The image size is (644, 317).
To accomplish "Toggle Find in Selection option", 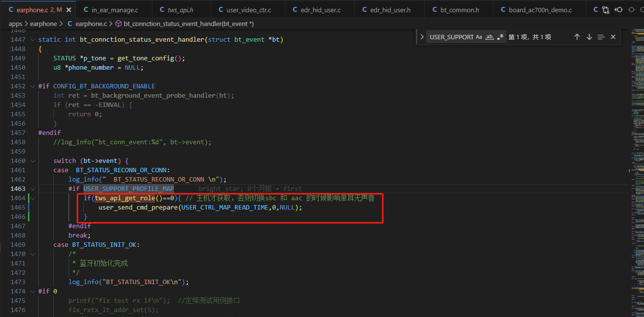I will (x=601, y=37).
